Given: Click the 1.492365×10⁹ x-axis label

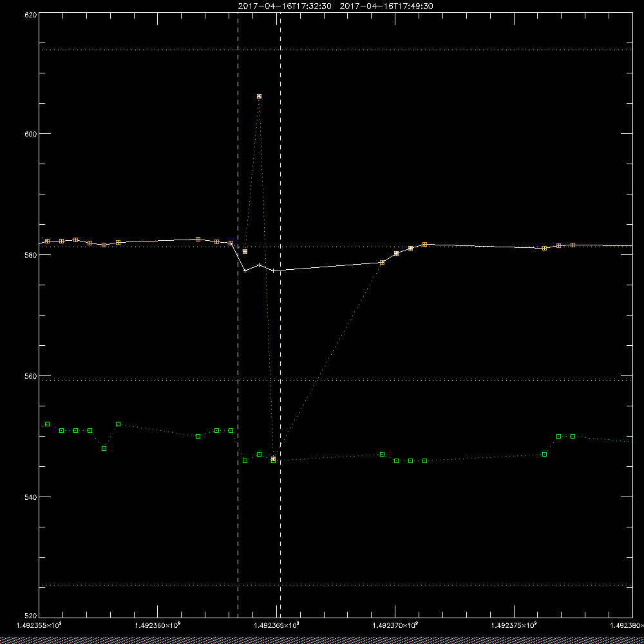Looking at the screenshot, I should [x=277, y=625].
